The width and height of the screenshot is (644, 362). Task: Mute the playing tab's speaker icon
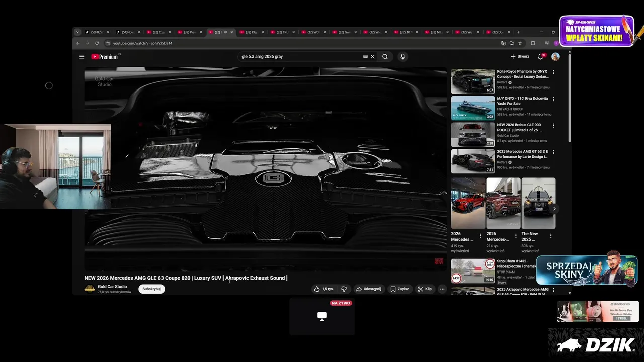click(x=225, y=32)
